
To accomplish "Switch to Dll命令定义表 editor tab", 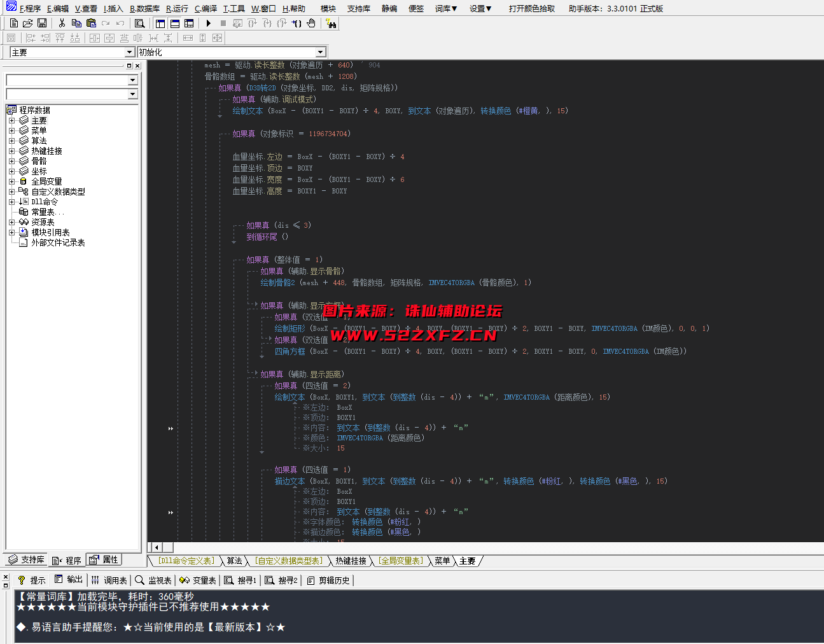I will click(186, 561).
